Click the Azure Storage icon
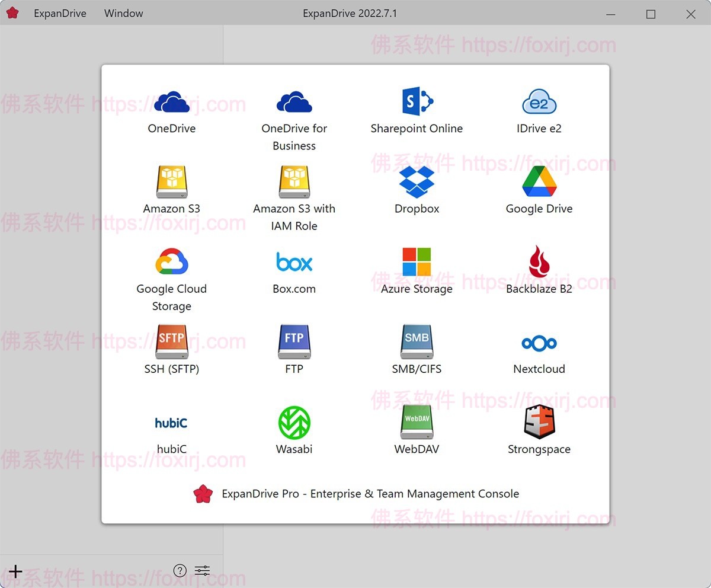The height and width of the screenshot is (588, 711). 417,261
